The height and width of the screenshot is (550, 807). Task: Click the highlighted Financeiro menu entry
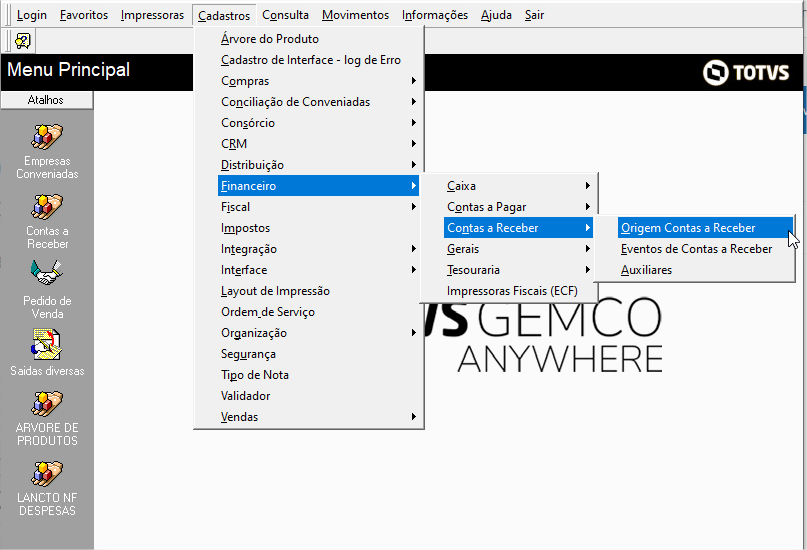coord(318,186)
